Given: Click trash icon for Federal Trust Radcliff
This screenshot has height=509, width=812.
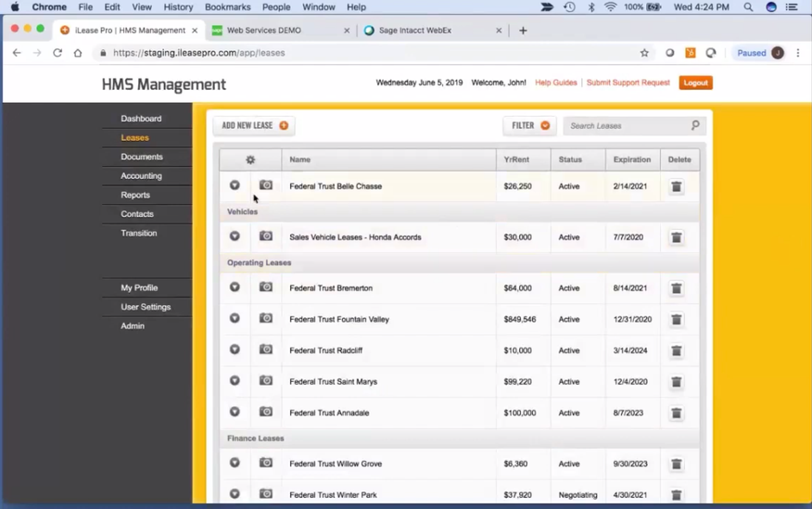Looking at the screenshot, I should (677, 350).
